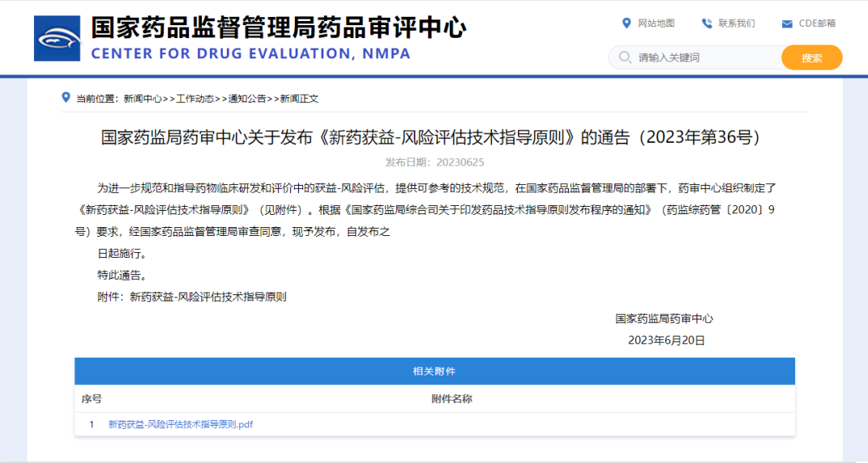Go to 通知公告 in the breadcrumb
The width and height of the screenshot is (868, 463).
247,99
